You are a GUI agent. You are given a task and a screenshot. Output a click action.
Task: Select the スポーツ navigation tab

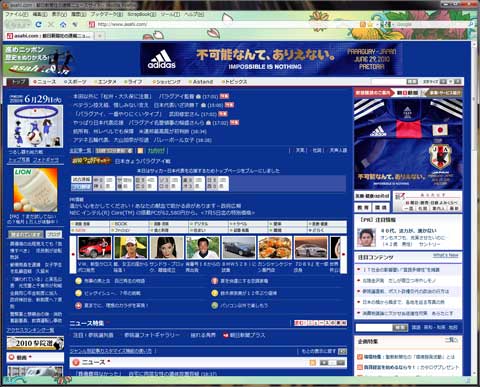[75, 82]
